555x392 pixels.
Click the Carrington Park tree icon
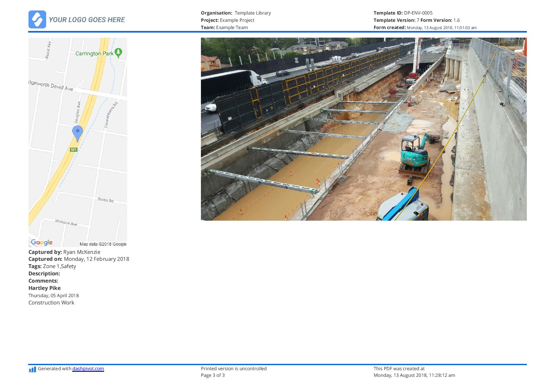118,53
